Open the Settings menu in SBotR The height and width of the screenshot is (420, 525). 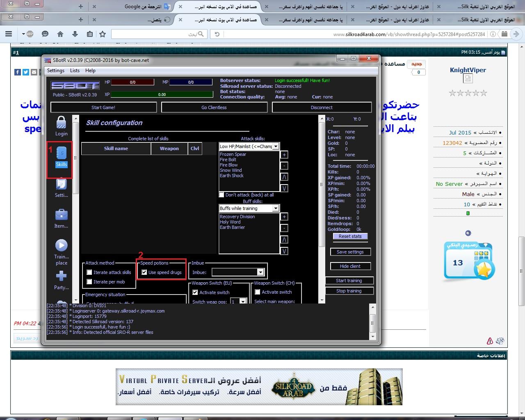click(x=56, y=71)
